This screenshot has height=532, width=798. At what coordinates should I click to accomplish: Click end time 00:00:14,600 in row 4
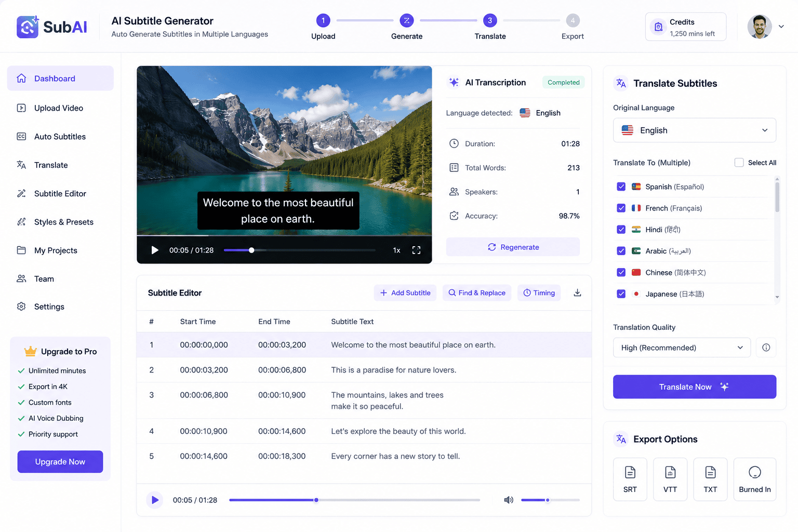point(282,431)
